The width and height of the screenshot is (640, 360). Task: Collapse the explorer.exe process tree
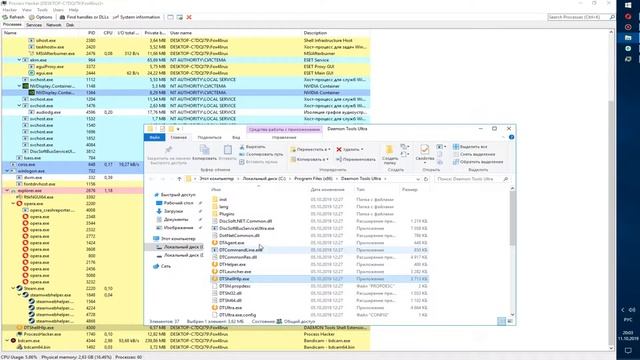pos(7,191)
